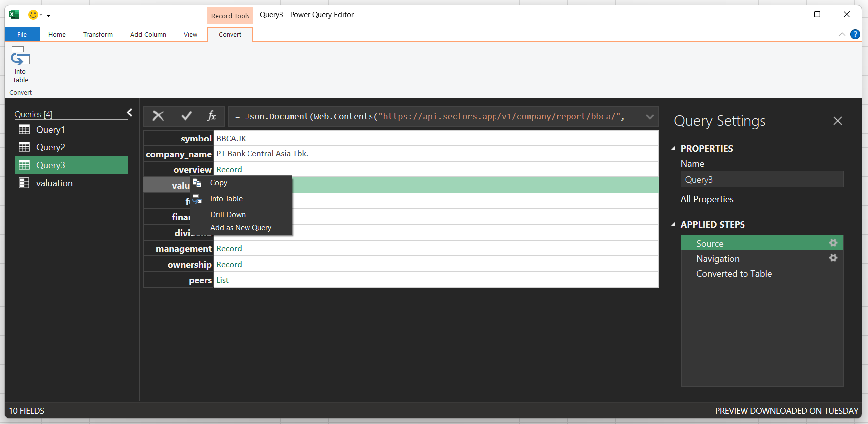Click the symbol value BBCA.JK
The image size is (868, 424).
[231, 139]
